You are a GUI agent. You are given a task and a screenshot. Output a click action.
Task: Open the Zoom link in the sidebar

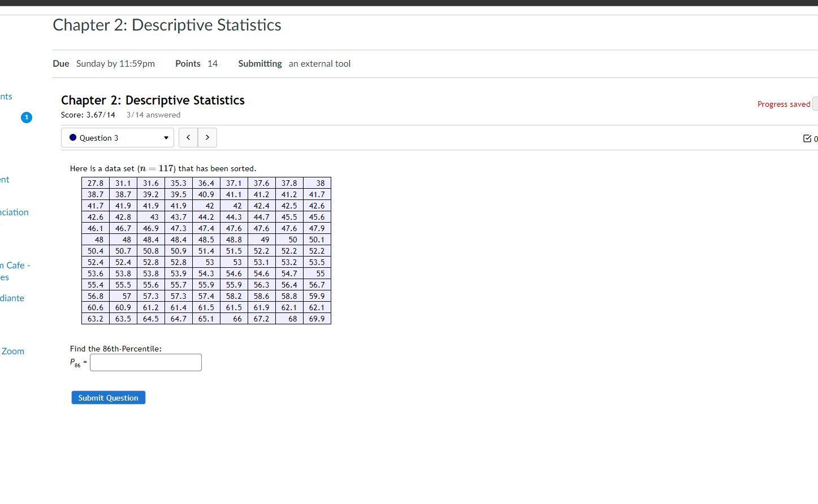point(12,351)
